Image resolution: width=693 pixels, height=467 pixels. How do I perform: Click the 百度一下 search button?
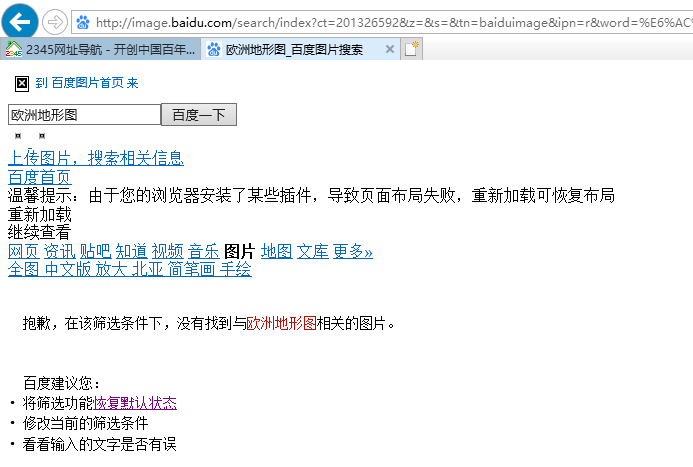click(x=199, y=115)
